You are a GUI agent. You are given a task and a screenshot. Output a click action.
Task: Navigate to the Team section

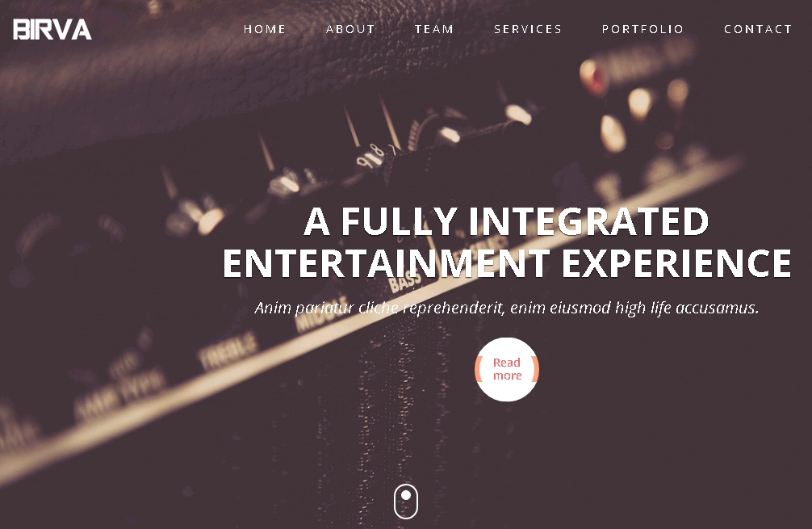point(434,29)
